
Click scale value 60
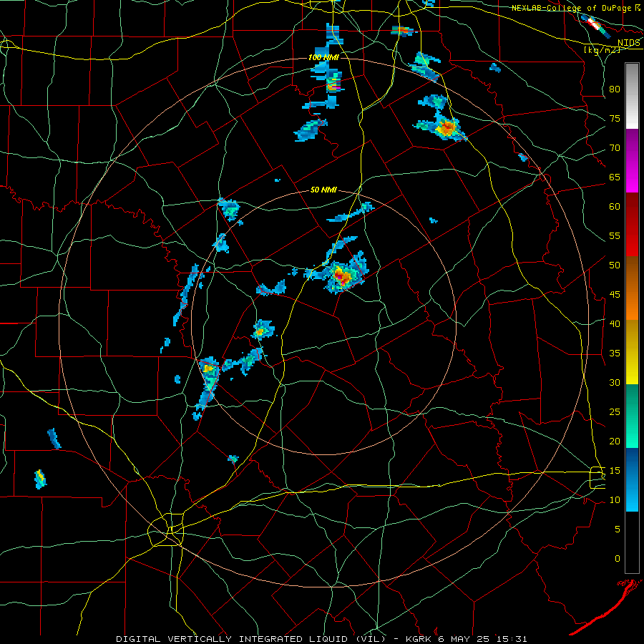point(615,207)
